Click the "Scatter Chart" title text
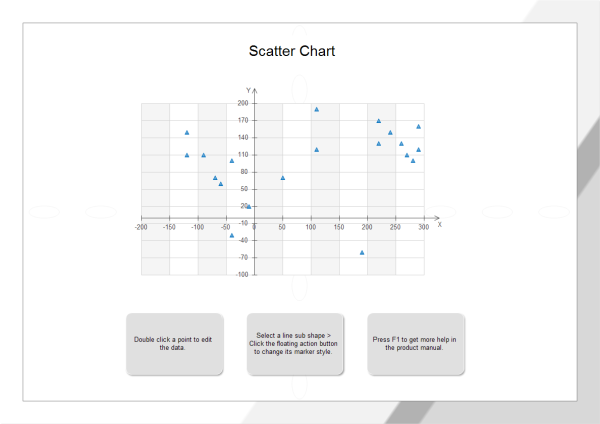 [291, 51]
